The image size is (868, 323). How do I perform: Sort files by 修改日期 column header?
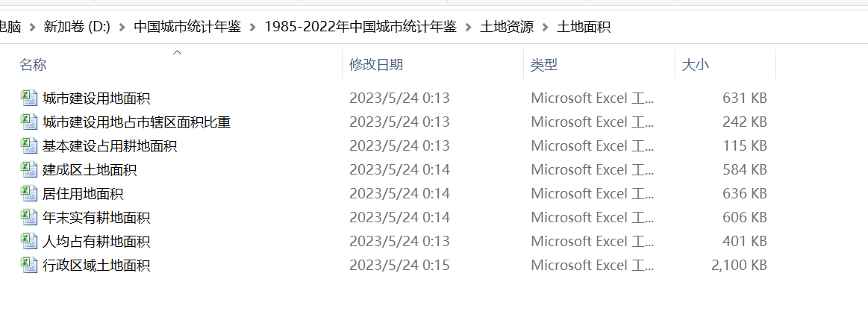click(376, 65)
